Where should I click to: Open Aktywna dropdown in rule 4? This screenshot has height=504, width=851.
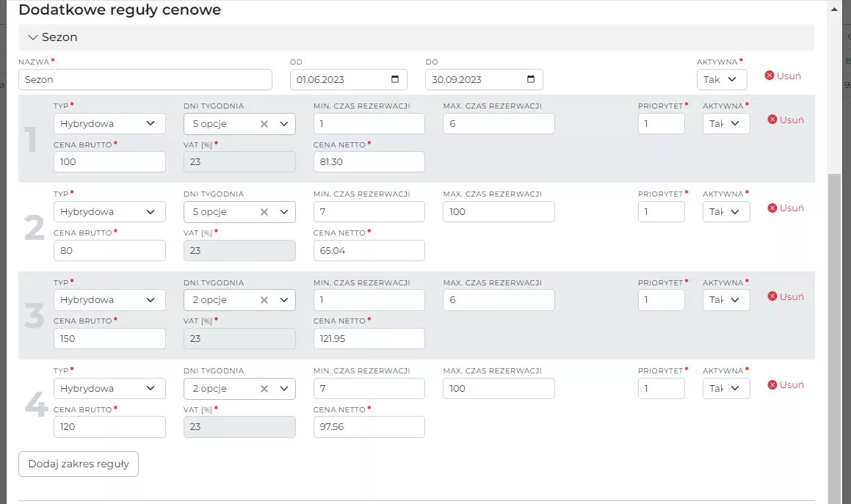point(725,389)
